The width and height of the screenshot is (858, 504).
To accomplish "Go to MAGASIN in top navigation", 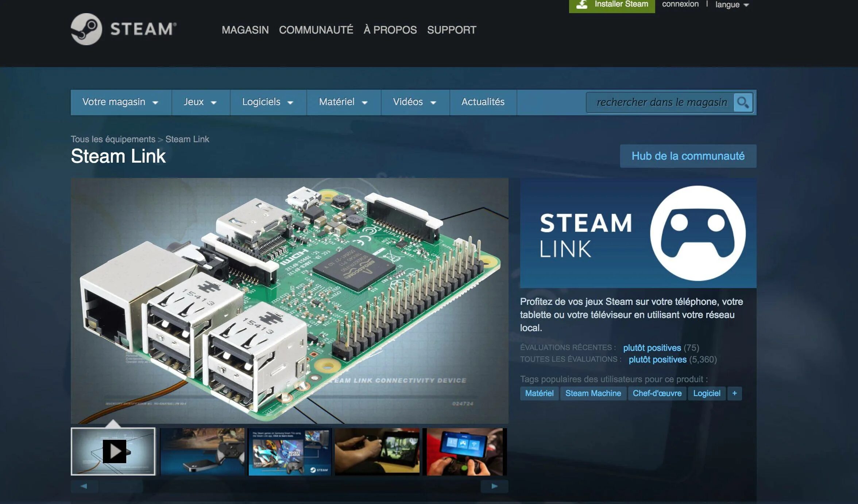I will tap(245, 30).
